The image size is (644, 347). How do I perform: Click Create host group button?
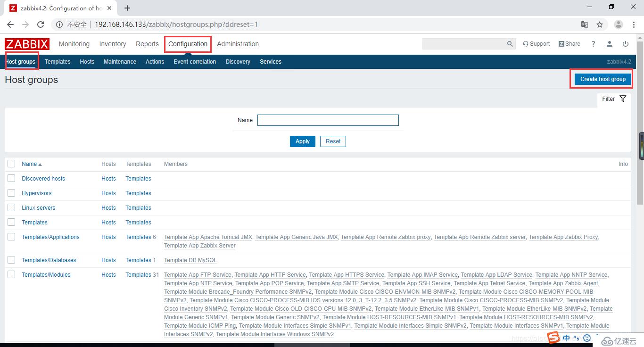(x=603, y=79)
